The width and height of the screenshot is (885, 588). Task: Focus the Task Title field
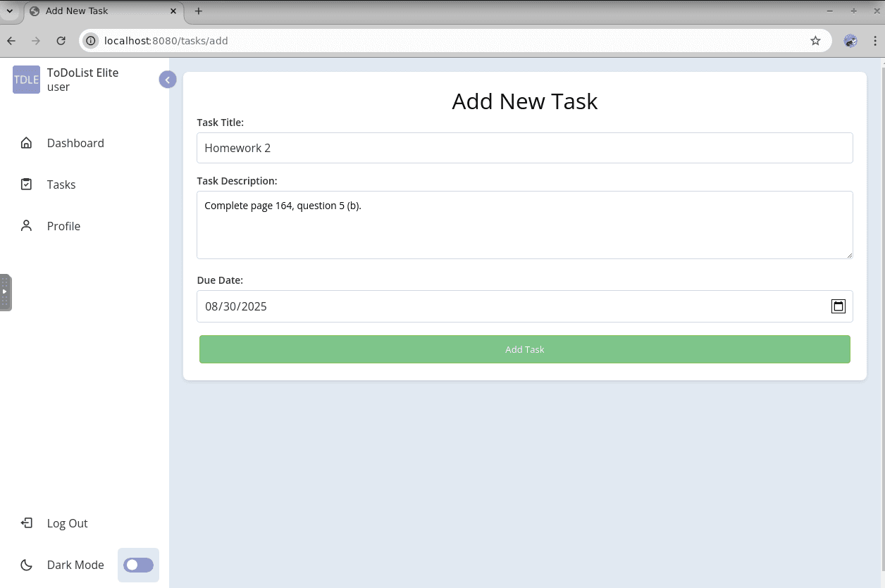tap(525, 148)
